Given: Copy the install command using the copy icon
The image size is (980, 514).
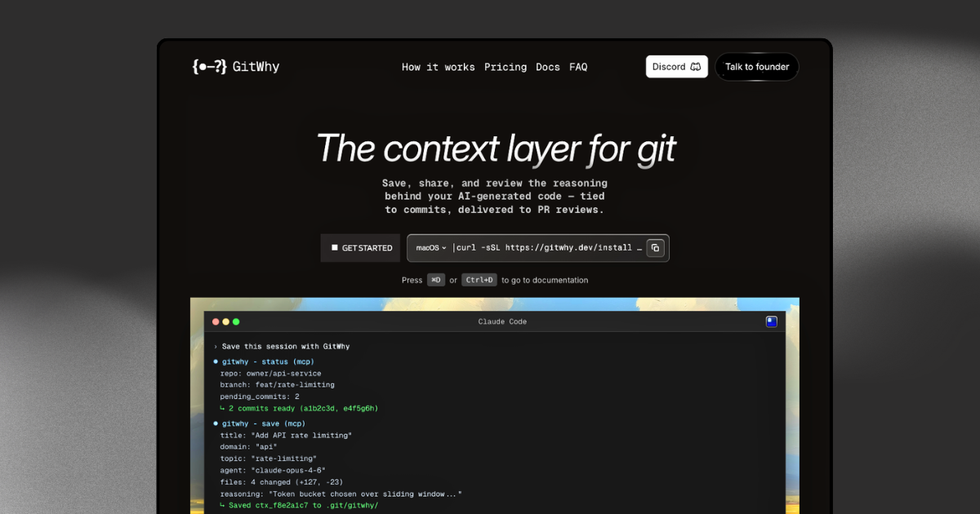Looking at the screenshot, I should (x=656, y=247).
